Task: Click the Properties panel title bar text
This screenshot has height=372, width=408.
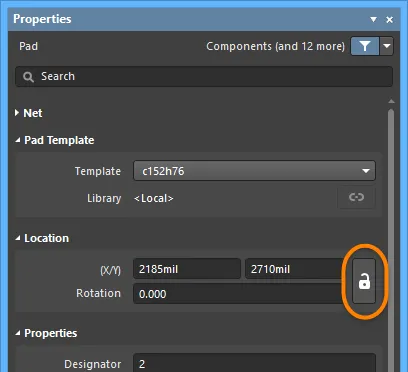Action: click(42, 19)
